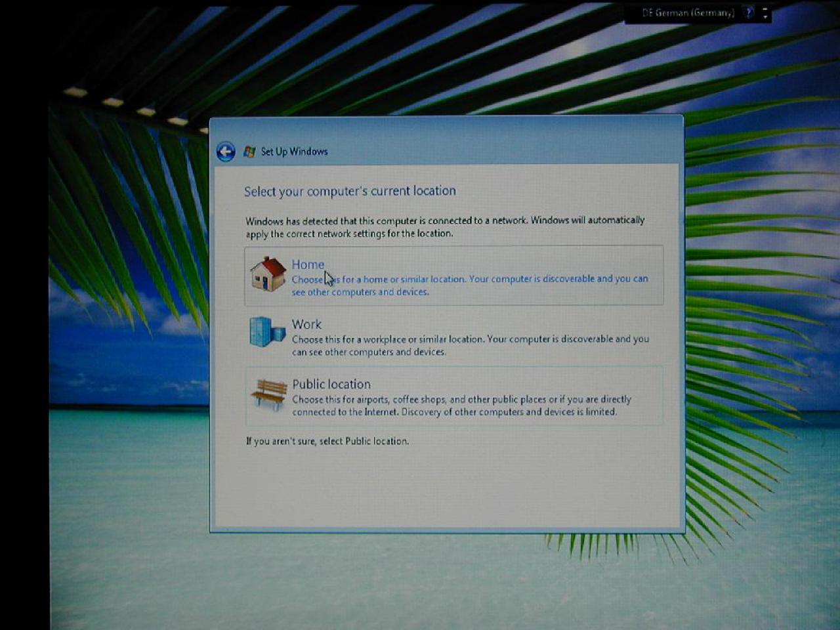
Task: Minimize the language bar with the dash button
Action: [x=765, y=9]
